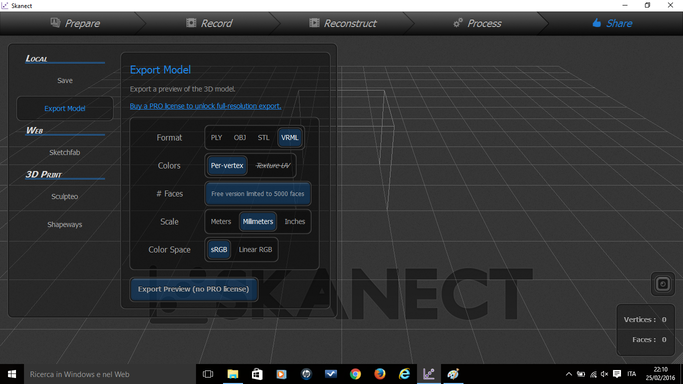This screenshot has width=683, height=384.
Task: Open the Prepare tab
Action: point(75,23)
